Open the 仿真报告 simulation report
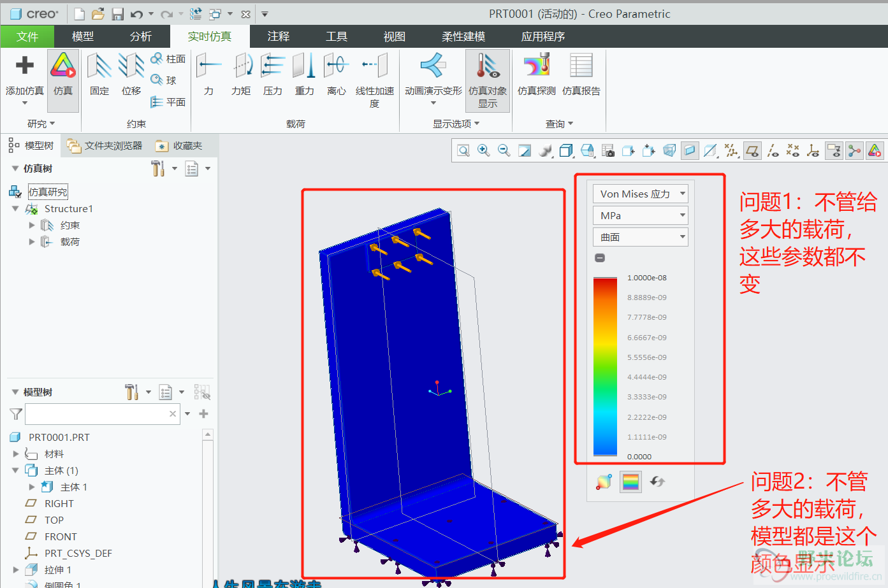 click(x=581, y=75)
